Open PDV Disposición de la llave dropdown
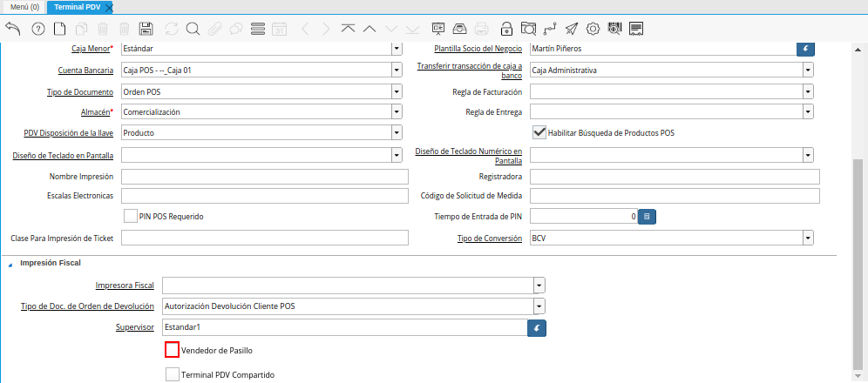The width and height of the screenshot is (868, 383). 397,133
